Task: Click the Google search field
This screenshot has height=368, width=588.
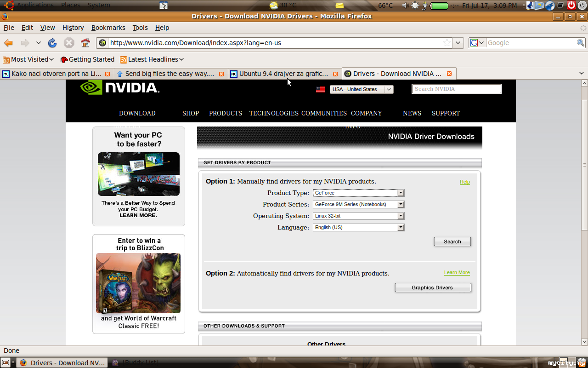Action: (x=531, y=43)
